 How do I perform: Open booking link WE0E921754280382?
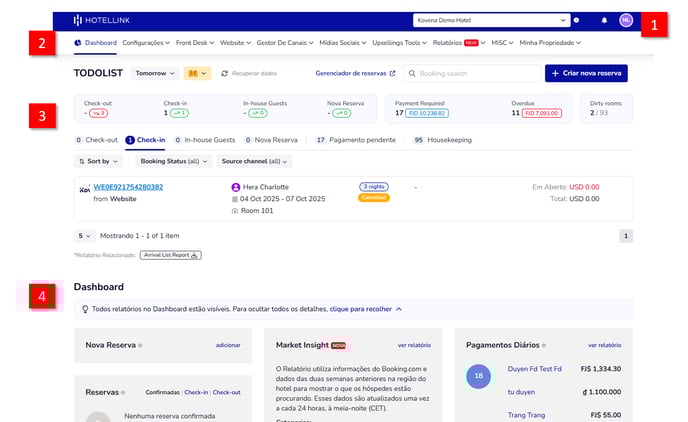(128, 187)
